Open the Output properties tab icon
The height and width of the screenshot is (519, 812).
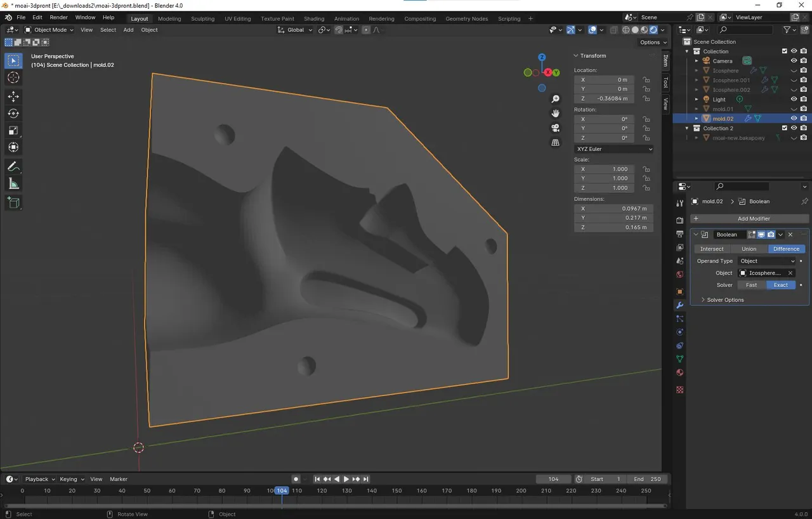click(x=680, y=234)
